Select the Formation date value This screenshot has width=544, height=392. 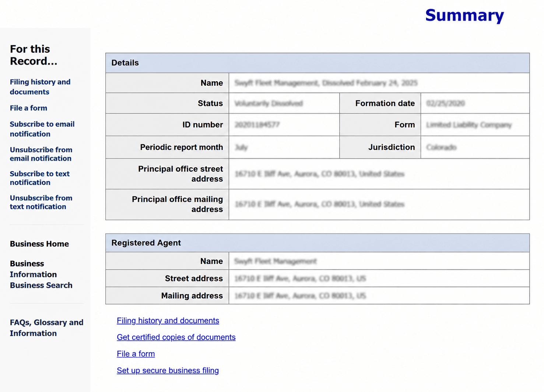(446, 103)
